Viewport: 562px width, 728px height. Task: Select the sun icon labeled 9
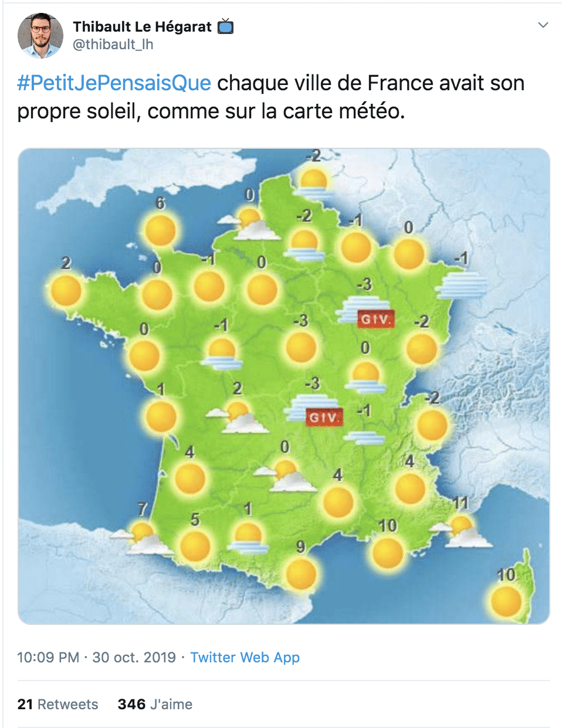click(x=301, y=573)
